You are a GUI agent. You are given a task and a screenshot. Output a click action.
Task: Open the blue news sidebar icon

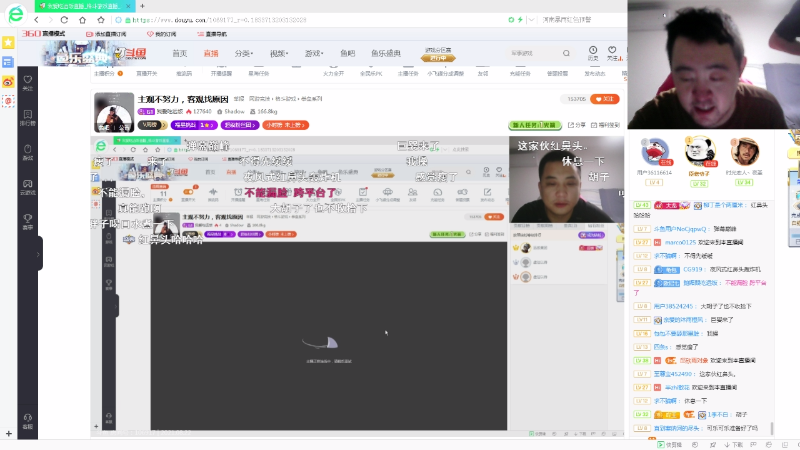8,62
